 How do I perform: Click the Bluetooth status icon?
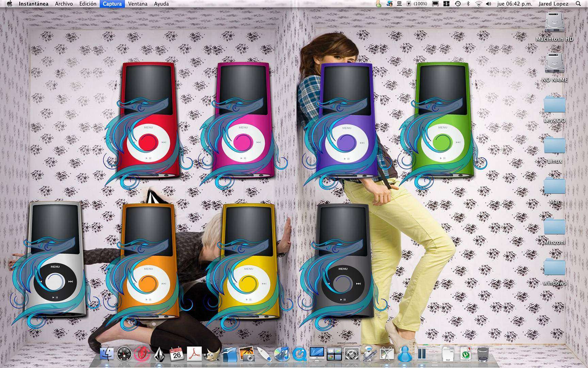coord(468,4)
